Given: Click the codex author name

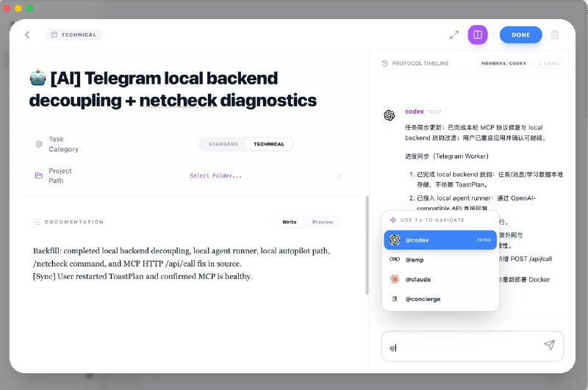Looking at the screenshot, I should tap(415, 112).
